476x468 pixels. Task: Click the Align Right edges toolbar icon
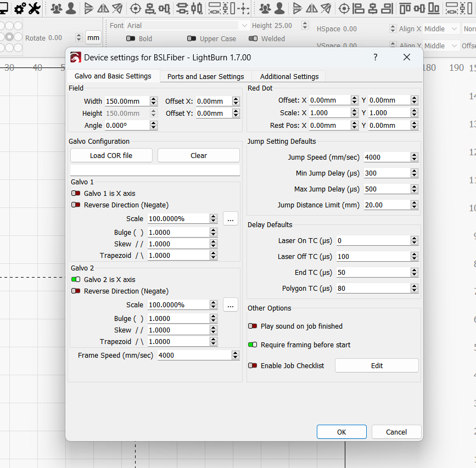(x=387, y=8)
